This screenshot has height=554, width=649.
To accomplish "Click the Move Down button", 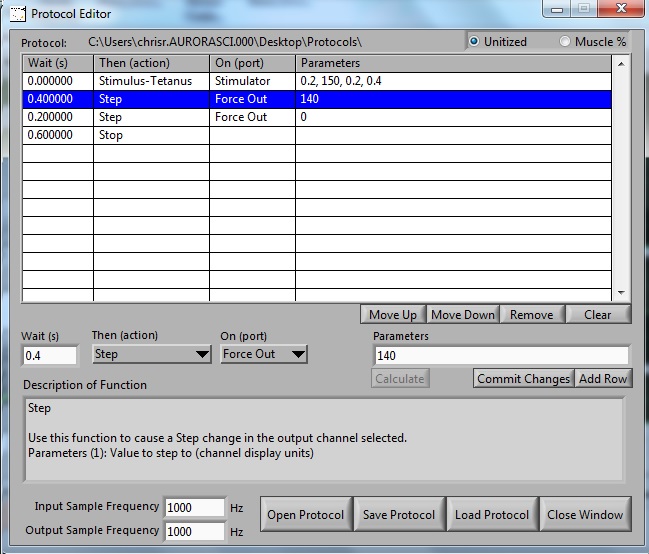I will tap(463, 315).
